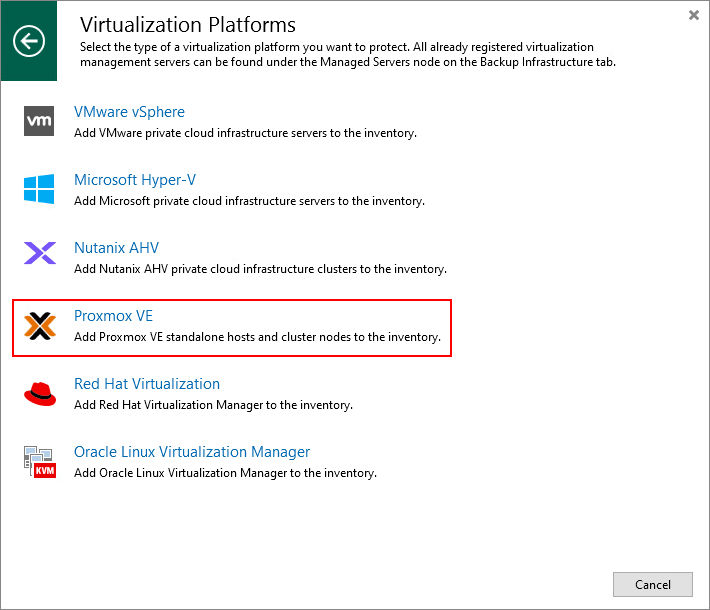Viewport: 710px width, 610px height.
Task: Click the VMware vSphere 'vm' logo icon
Action: 40,121
